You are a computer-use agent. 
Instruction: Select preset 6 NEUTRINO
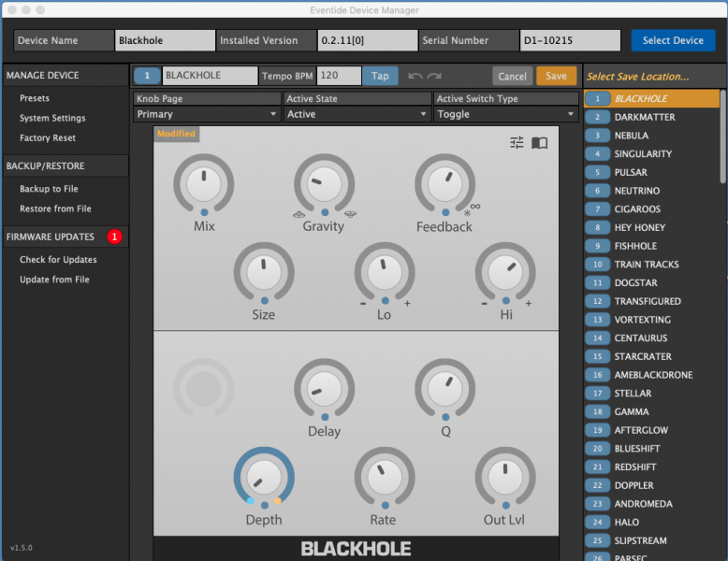click(651, 191)
